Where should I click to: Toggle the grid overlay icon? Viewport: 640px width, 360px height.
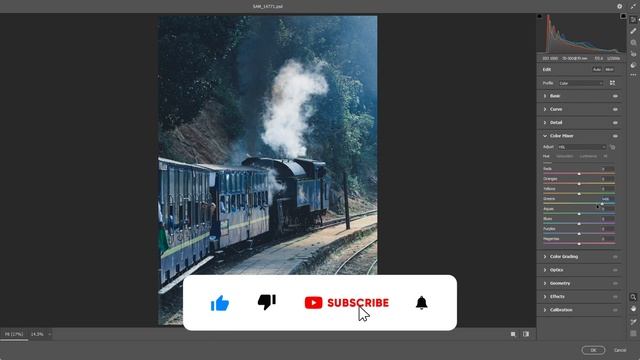(633, 333)
